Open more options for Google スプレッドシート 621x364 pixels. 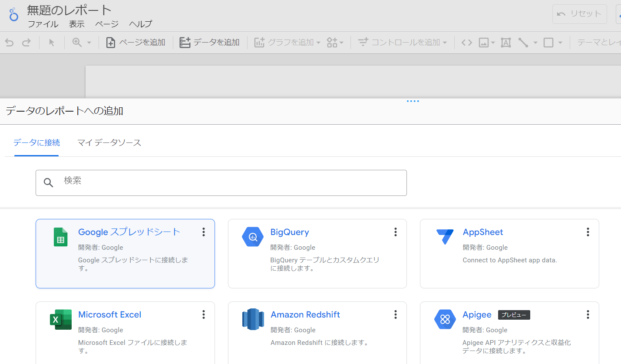tap(203, 232)
